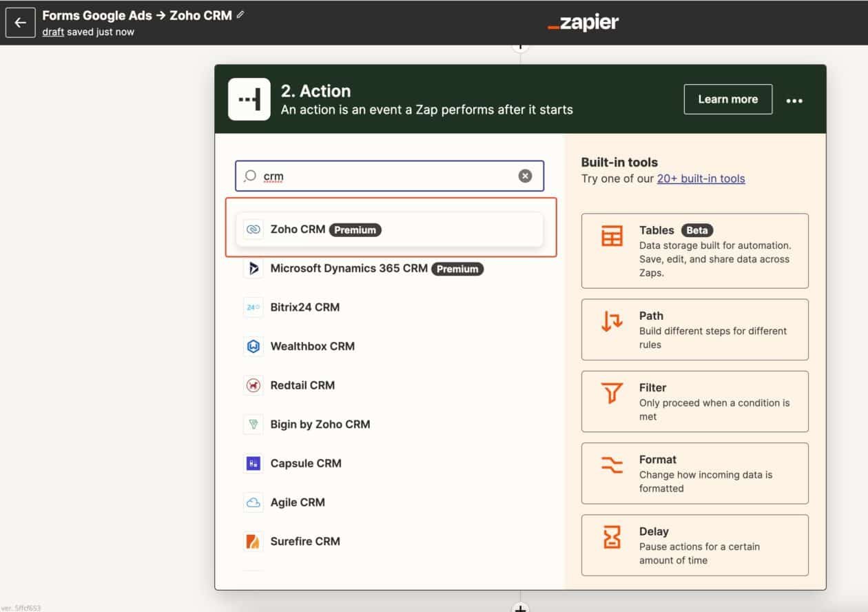868x612 pixels.
Task: Select the Tables built-in tool
Action: 694,251
